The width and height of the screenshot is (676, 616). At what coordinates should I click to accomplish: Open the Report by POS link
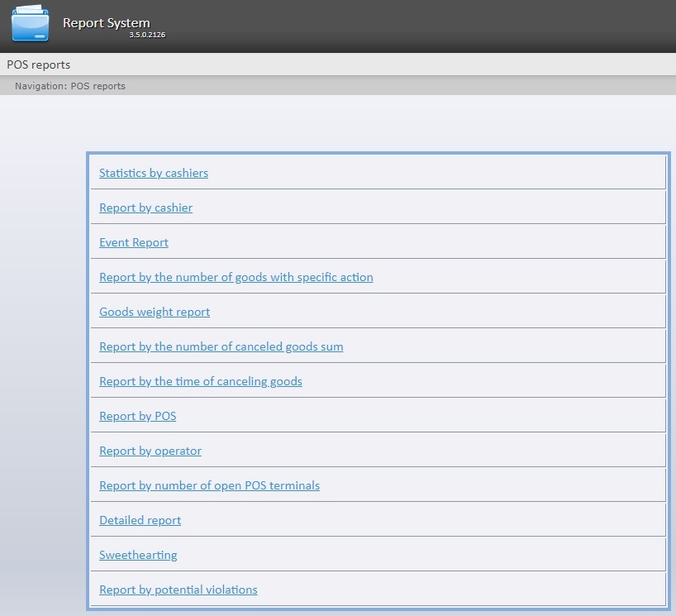(x=137, y=416)
